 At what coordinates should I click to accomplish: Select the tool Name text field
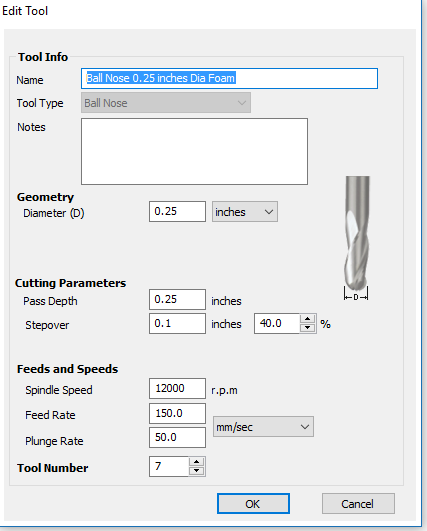tap(229, 79)
